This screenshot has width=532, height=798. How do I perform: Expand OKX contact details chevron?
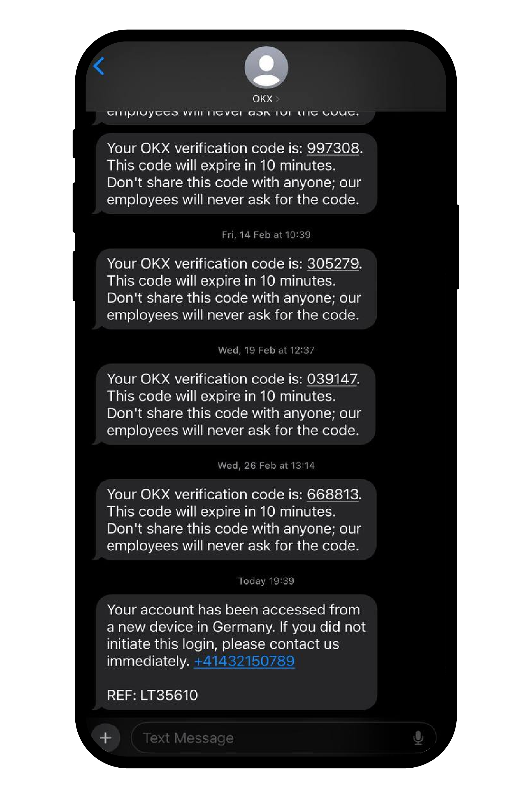(x=277, y=99)
